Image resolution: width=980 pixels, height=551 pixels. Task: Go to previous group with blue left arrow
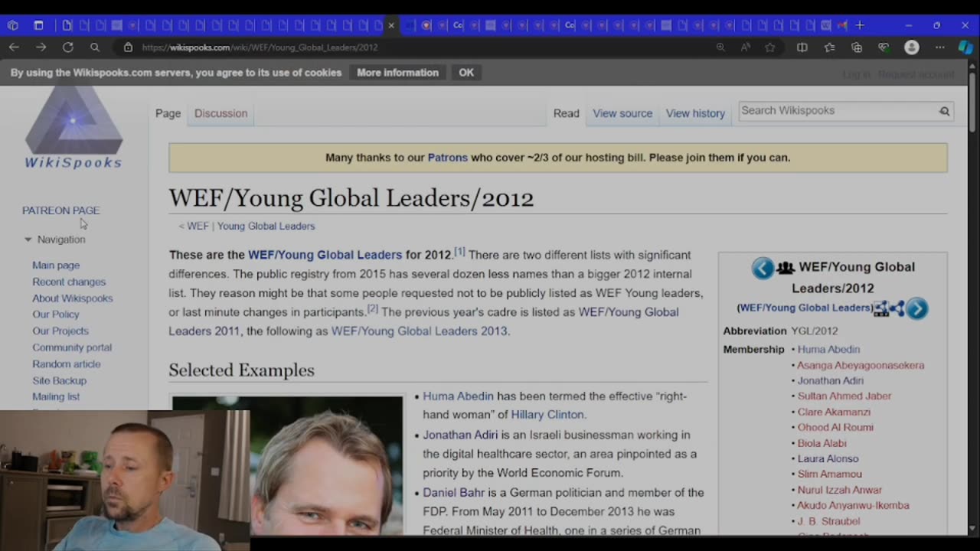click(x=763, y=268)
